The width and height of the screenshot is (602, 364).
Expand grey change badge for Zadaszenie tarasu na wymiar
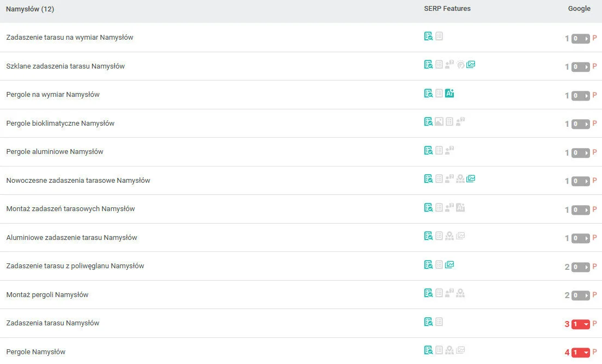point(580,39)
